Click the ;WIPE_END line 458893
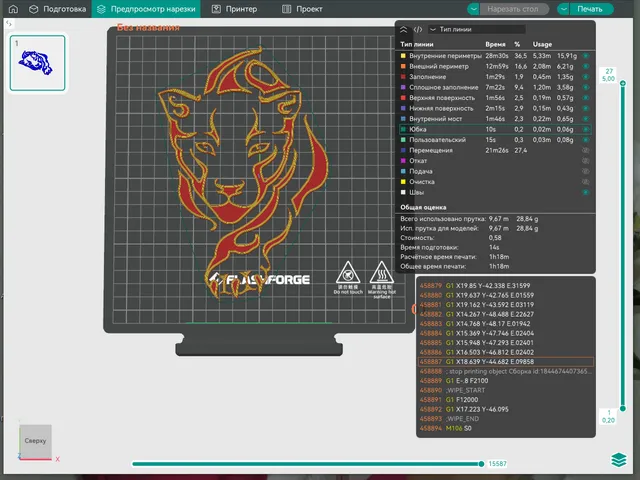The height and width of the screenshot is (480, 640). (506, 419)
